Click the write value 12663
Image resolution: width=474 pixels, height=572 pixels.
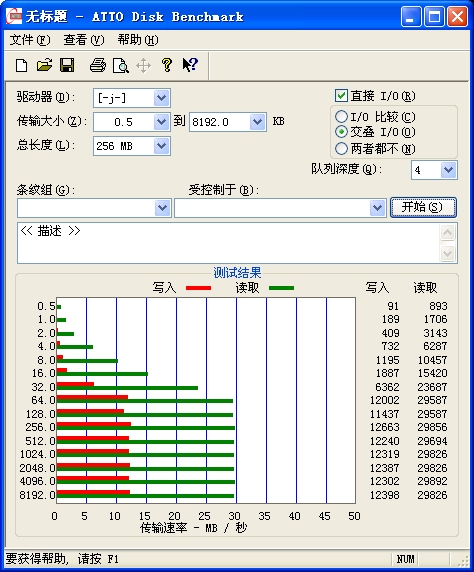(385, 427)
